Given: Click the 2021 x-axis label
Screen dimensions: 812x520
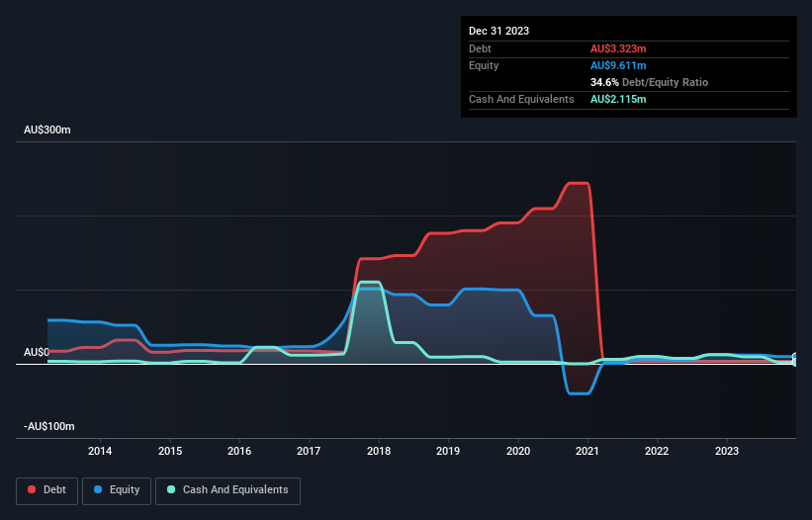Looking at the screenshot, I should tap(587, 451).
